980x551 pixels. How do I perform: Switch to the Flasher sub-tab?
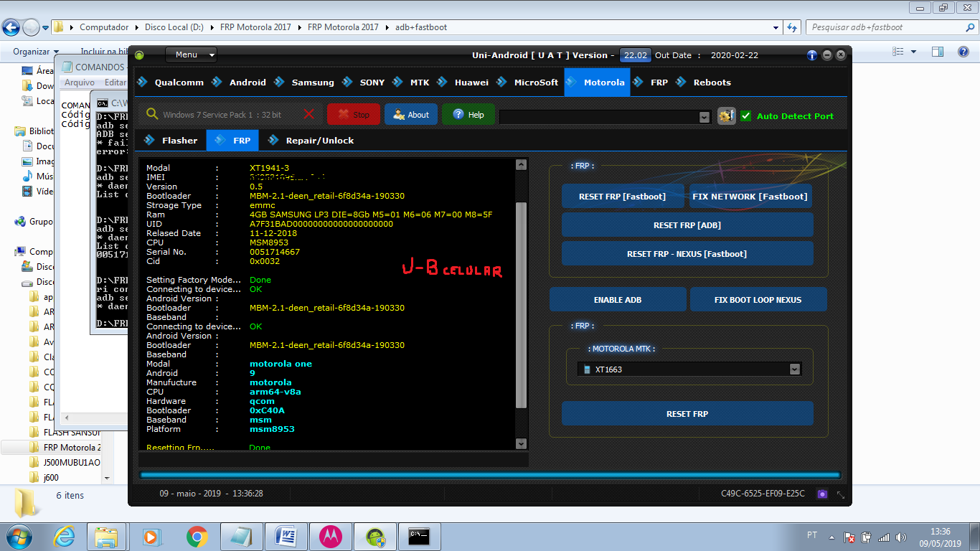(179, 141)
